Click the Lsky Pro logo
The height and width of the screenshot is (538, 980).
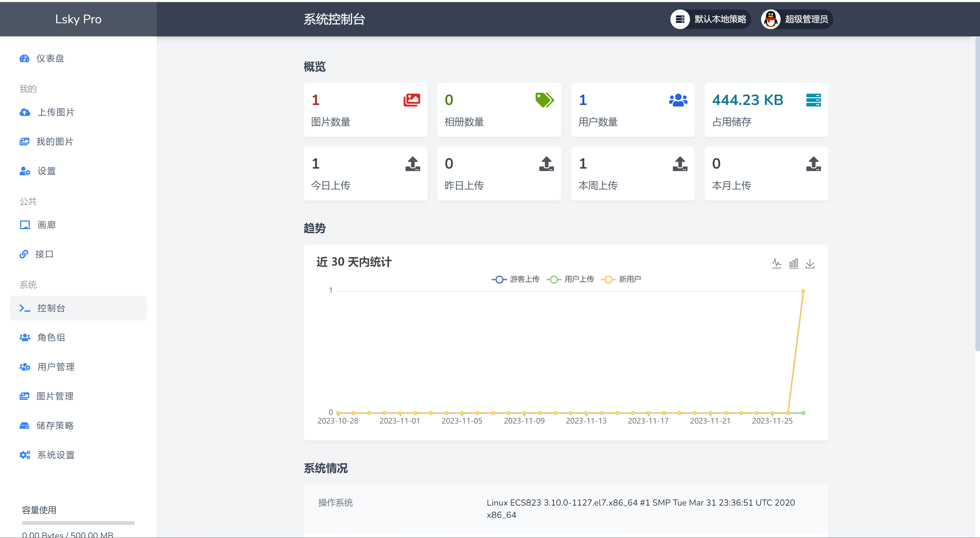click(78, 19)
